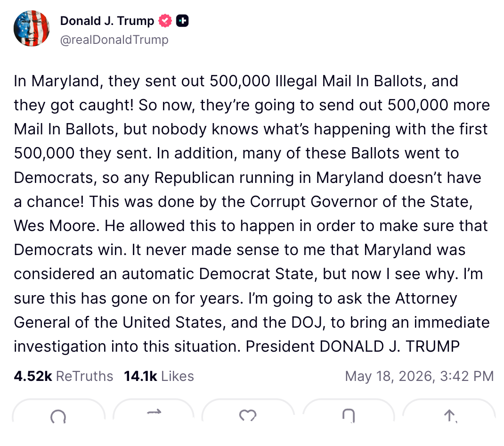Viewport: 504px width, 446px height.
Task: Like the post with the heart icon
Action: 248,415
